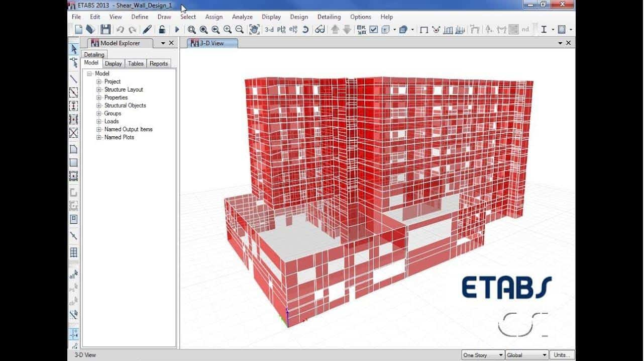The width and height of the screenshot is (644, 361).
Task: Select the Draw Beam/Line tool in sidebar
Action: [x=73, y=79]
